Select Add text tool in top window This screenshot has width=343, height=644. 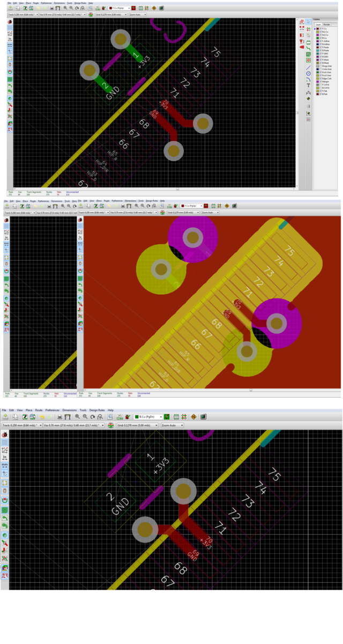point(308,85)
